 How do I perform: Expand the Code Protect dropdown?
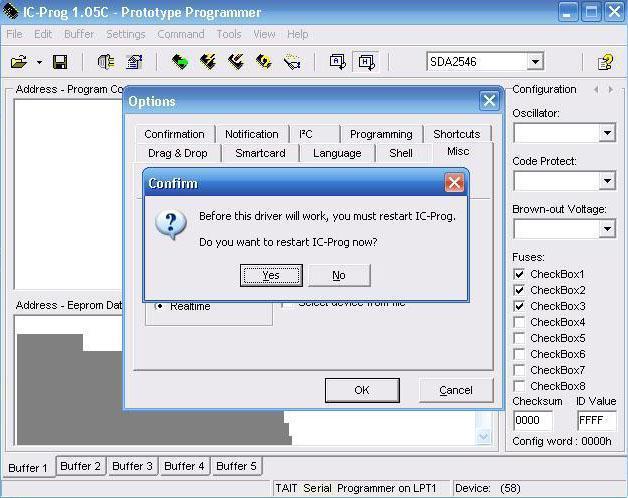coord(607,181)
